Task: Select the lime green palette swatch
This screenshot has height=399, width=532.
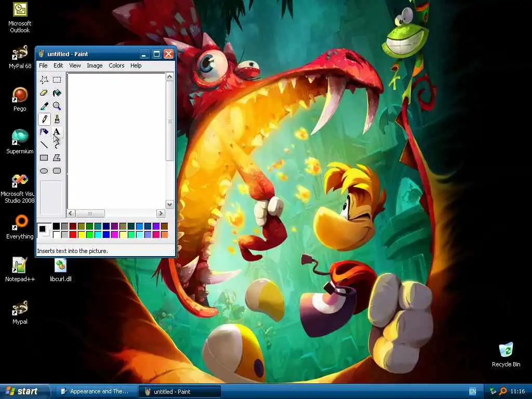Action: pyautogui.click(x=89, y=234)
